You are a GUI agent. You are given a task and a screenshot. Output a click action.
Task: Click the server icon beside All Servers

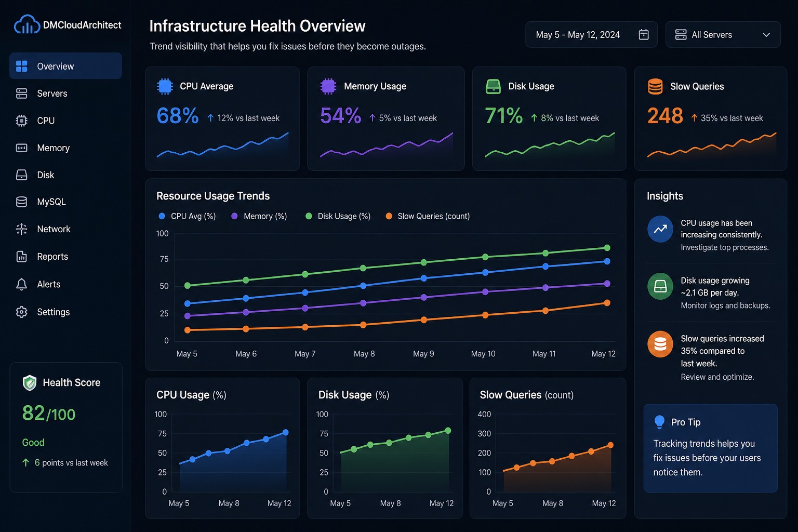(x=681, y=35)
